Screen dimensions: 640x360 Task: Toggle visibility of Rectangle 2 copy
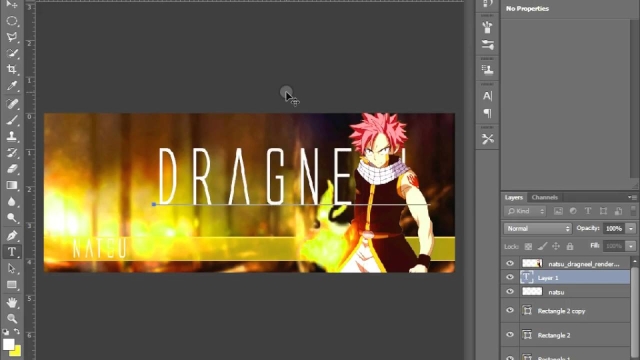[510, 311]
